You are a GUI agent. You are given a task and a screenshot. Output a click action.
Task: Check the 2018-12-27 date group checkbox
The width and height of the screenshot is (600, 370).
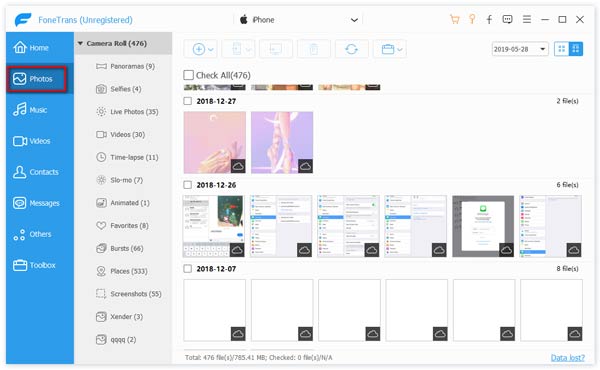point(188,101)
